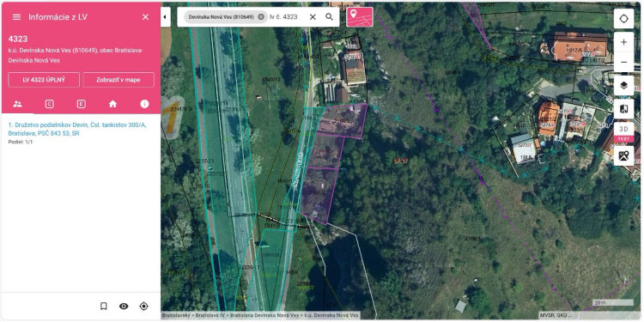Click the search field showing lv č. 4323

(286, 17)
